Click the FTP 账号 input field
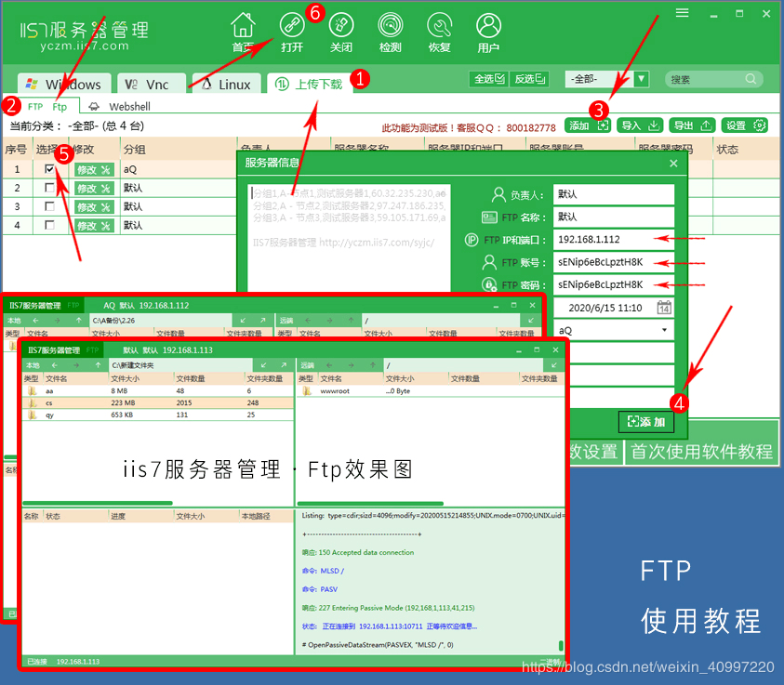This screenshot has width=784, height=685. [614, 262]
